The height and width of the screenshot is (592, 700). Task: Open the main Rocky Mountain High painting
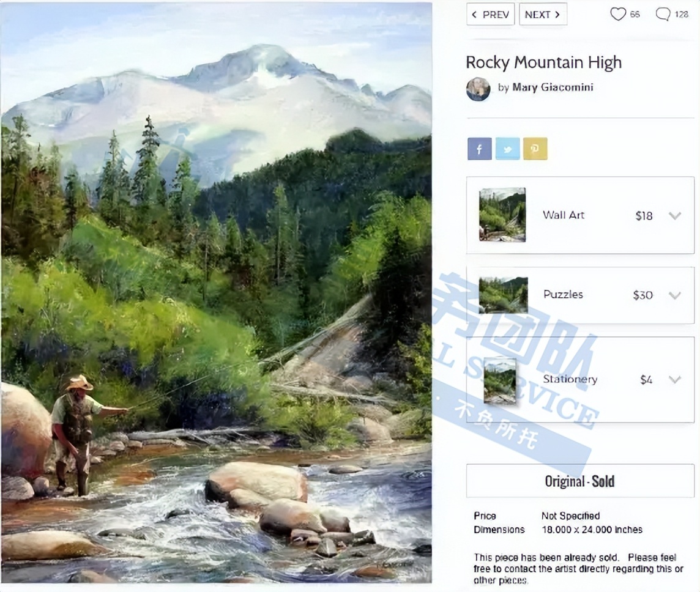point(216,292)
